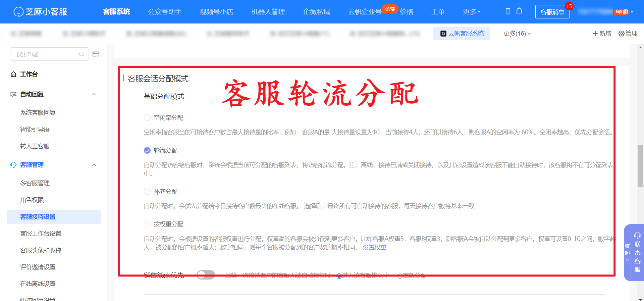Click the vertical scrollbar thumb

640,166
